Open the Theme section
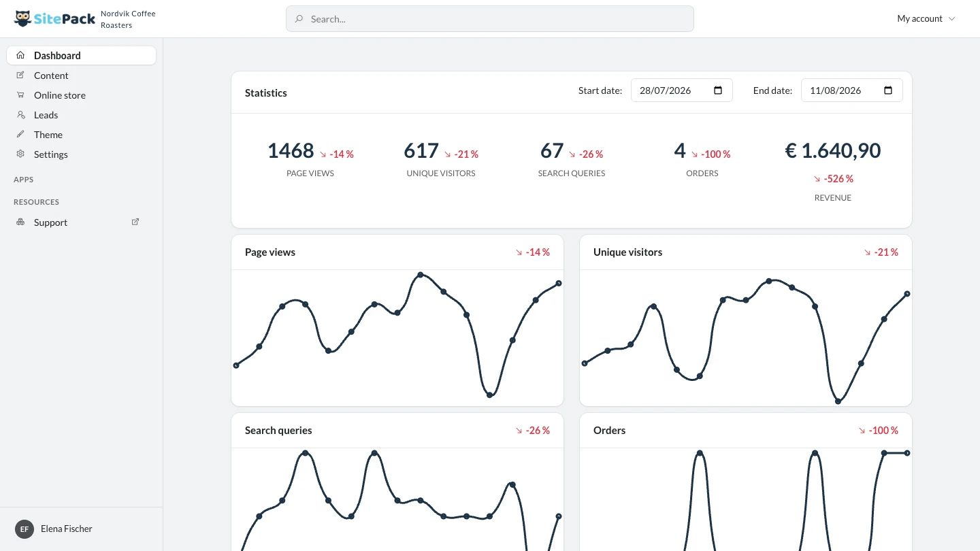The width and height of the screenshot is (980, 551). (x=81, y=134)
